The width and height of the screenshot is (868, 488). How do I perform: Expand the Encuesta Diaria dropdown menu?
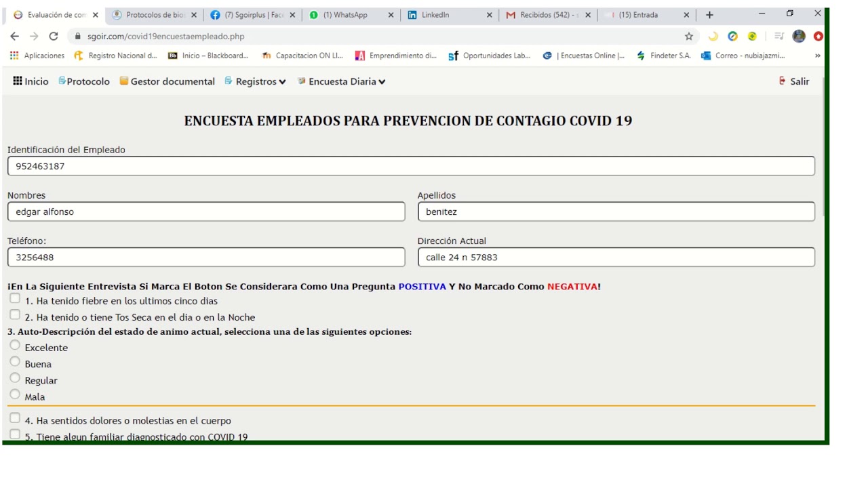342,81
